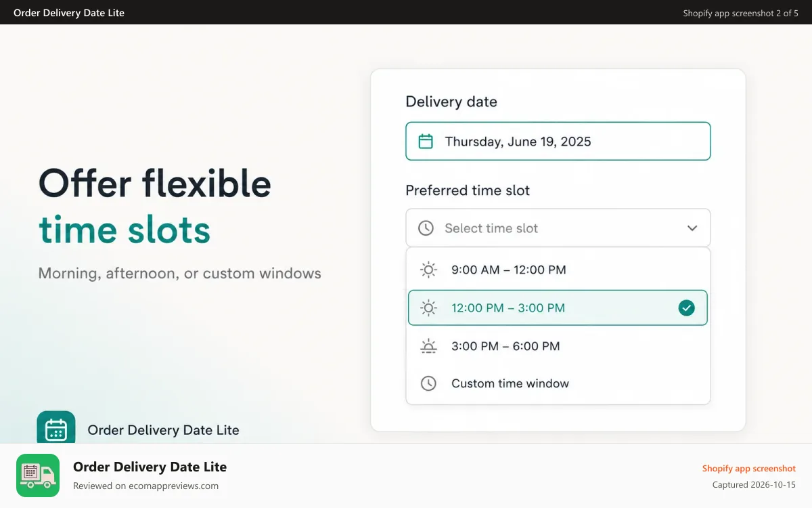Click clock icon beside Custom time window
This screenshot has height=508, width=812.
(x=428, y=383)
